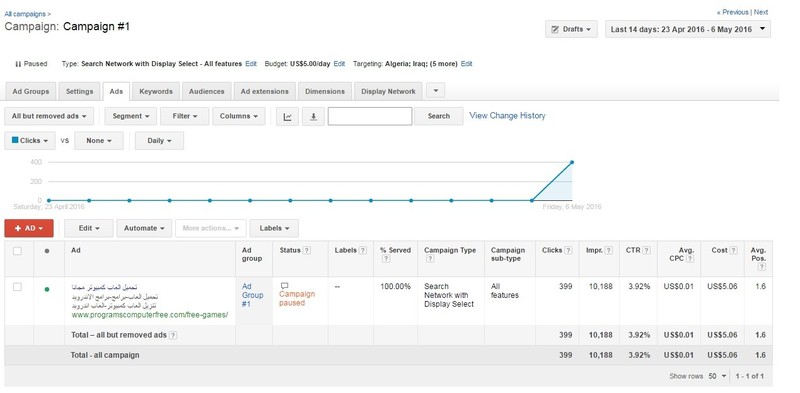Click help icon under Avg. Pos. header
Viewport: 800px width, 393px height.
click(762, 267)
